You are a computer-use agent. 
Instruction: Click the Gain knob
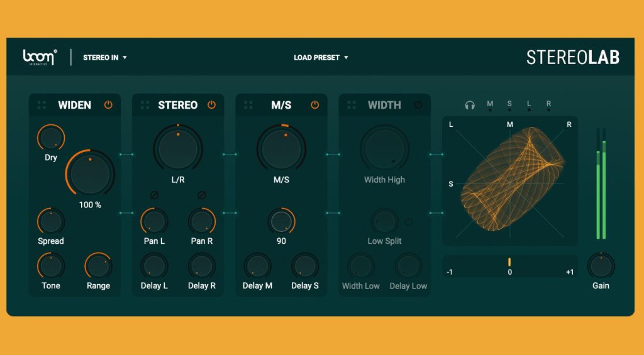click(601, 266)
